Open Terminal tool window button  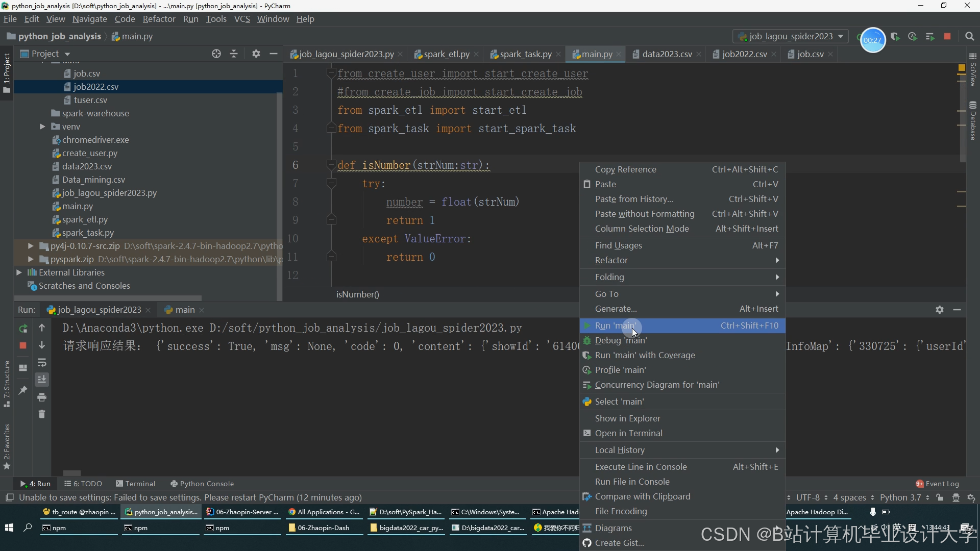click(x=135, y=484)
